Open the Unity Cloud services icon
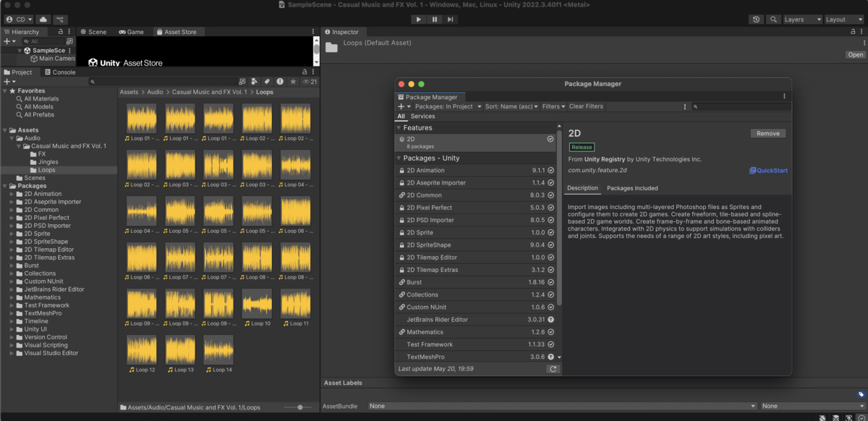This screenshot has height=421, width=868. pyautogui.click(x=43, y=20)
